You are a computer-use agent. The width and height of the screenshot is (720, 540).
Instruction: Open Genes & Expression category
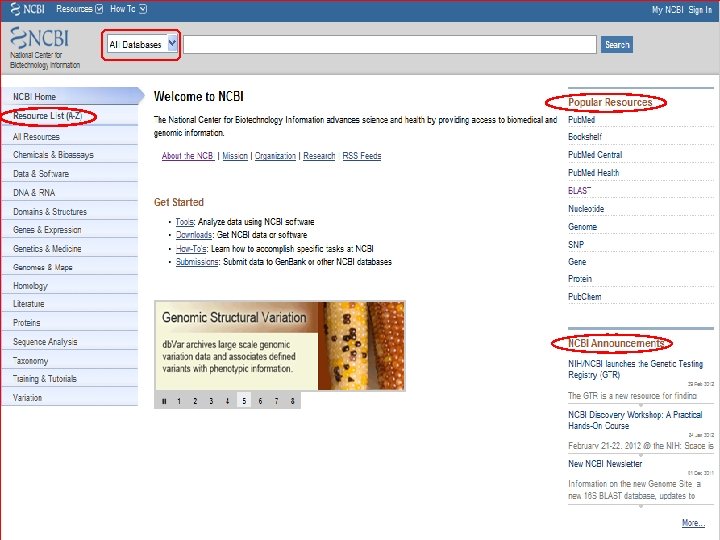pos(70,230)
